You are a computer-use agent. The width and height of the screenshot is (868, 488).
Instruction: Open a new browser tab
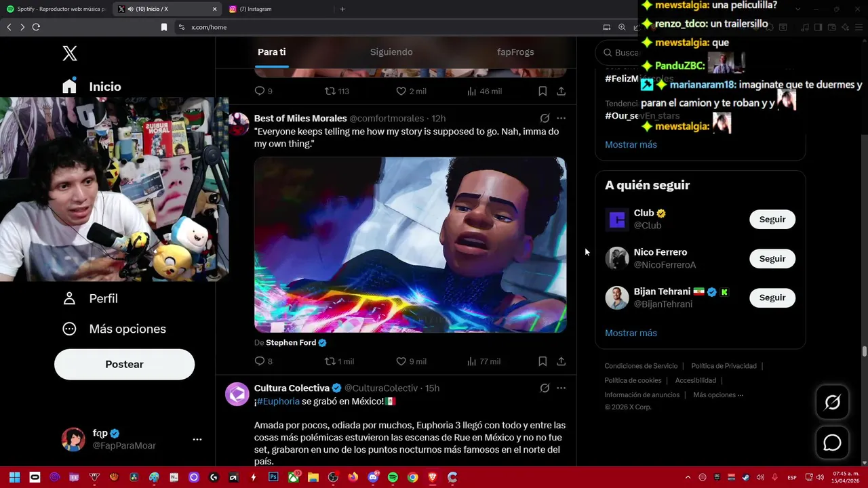(342, 9)
